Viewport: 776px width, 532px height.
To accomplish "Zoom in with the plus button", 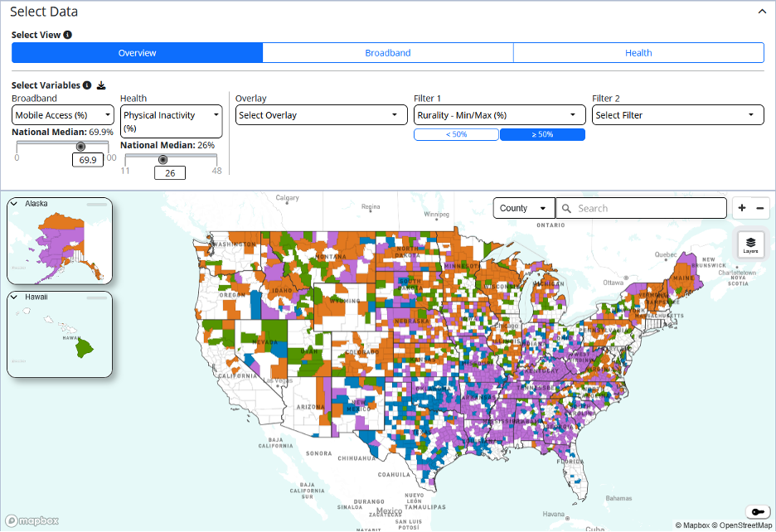I will tap(742, 208).
